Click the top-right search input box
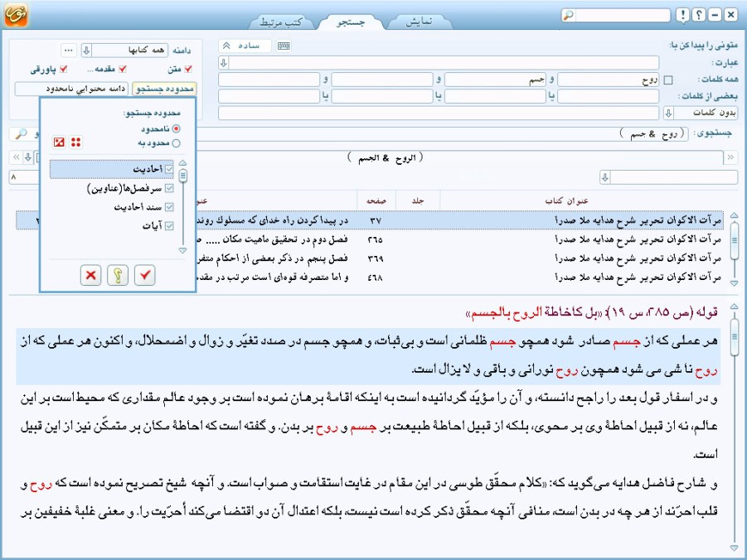 (x=623, y=15)
